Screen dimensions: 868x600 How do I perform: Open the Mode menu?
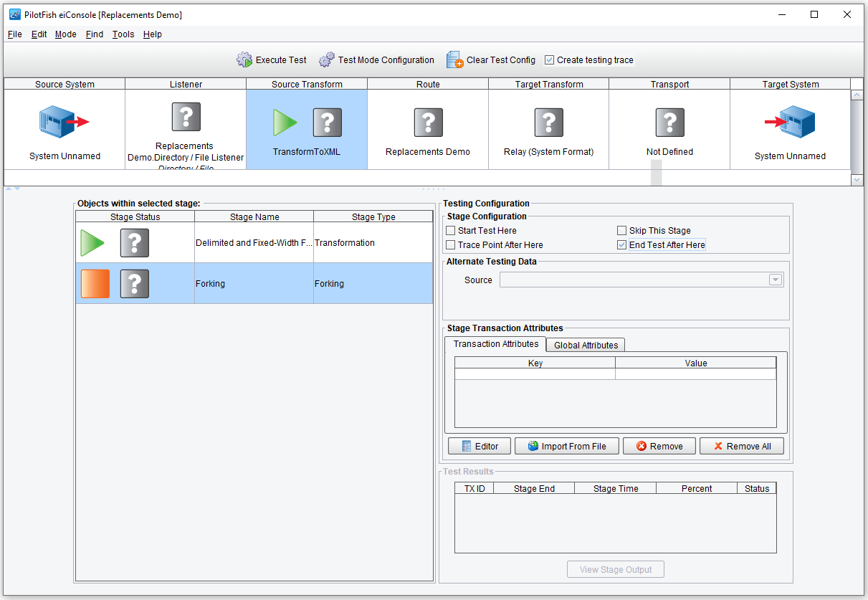click(66, 34)
